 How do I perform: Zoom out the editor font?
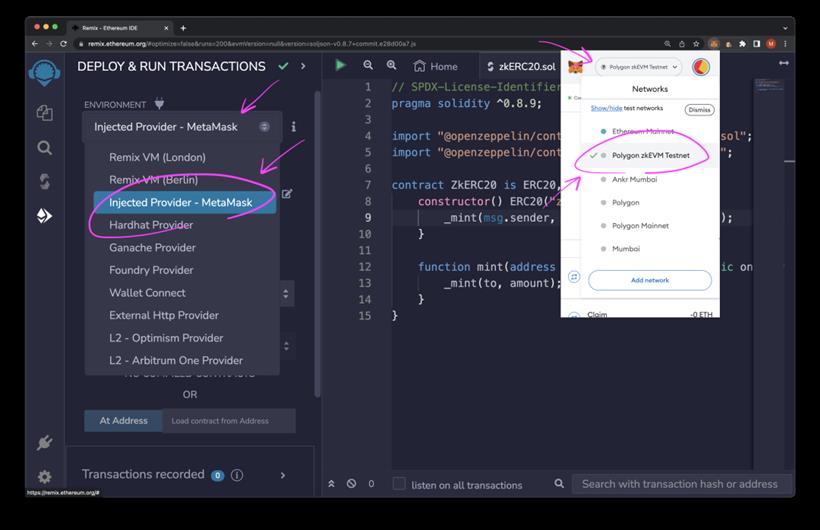pyautogui.click(x=368, y=65)
